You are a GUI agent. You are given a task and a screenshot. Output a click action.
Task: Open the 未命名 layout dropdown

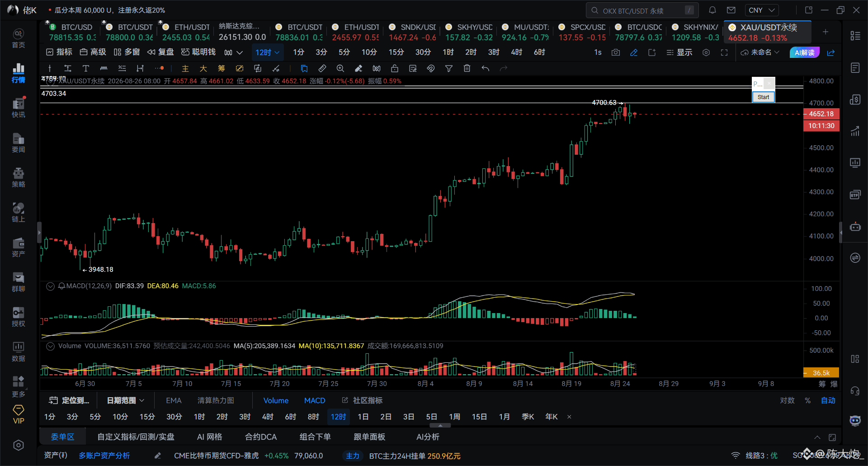pos(760,52)
